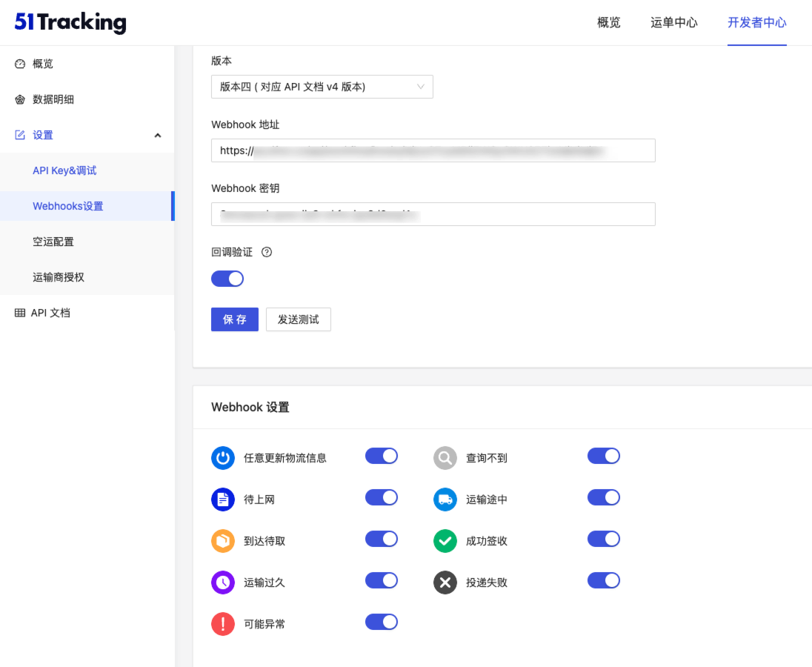
Task: Click the red 可能异常 exclamation icon
Action: pos(223,624)
